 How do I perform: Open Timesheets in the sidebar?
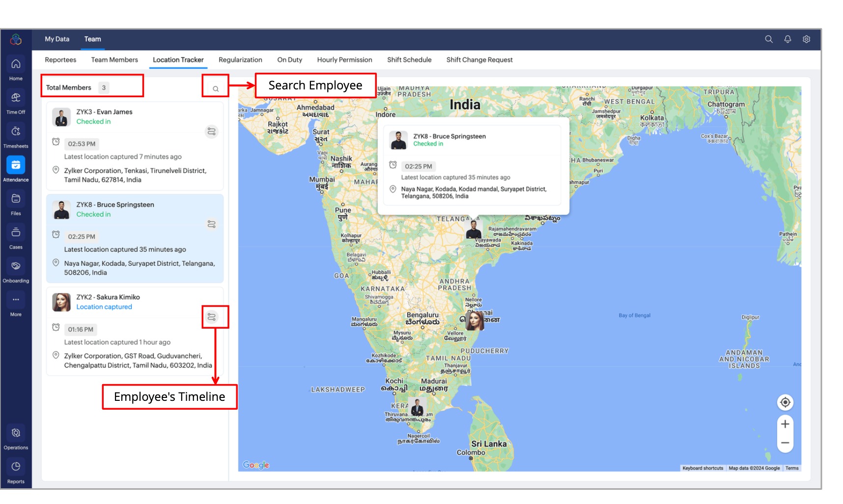pos(16,132)
